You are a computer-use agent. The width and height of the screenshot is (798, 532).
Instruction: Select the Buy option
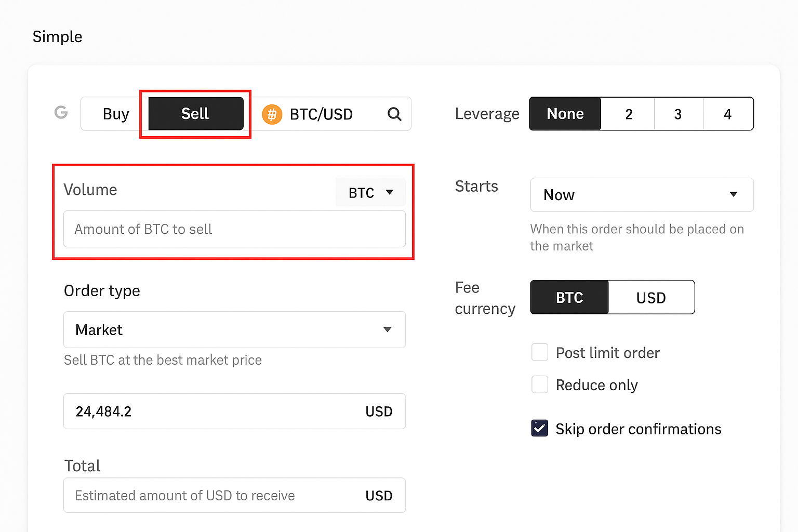[115, 114]
